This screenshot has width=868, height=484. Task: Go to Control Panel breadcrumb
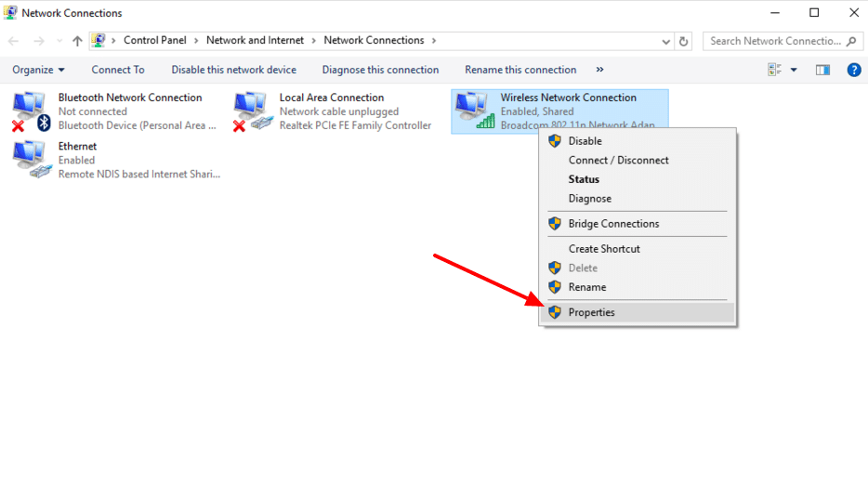click(155, 40)
